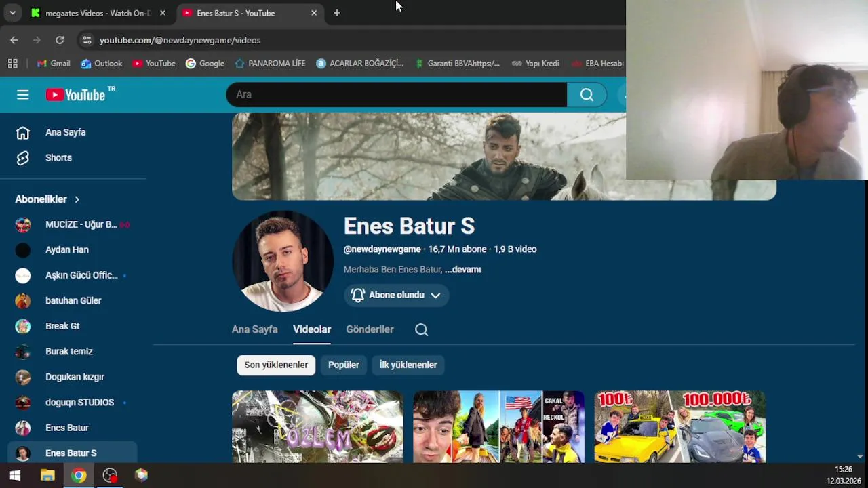868x488 pixels.
Task: Open the Gmail bookmark
Action: 54,64
